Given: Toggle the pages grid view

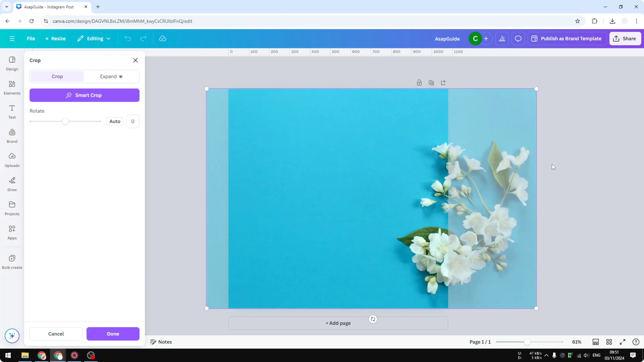Looking at the screenshot, I should pos(609,342).
